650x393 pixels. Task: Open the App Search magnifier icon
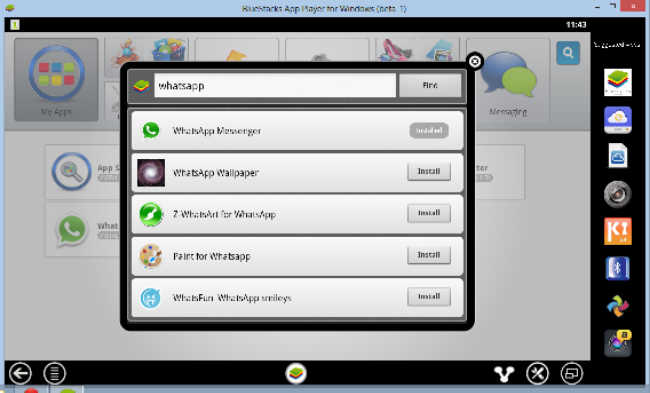(71, 172)
